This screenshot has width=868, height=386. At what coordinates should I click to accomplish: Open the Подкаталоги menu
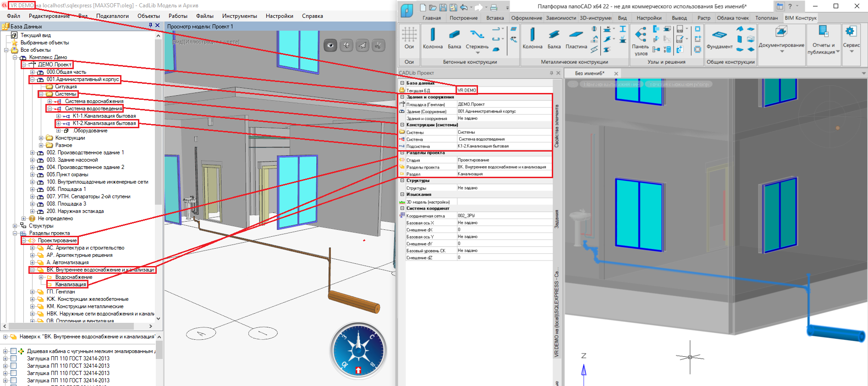click(112, 16)
